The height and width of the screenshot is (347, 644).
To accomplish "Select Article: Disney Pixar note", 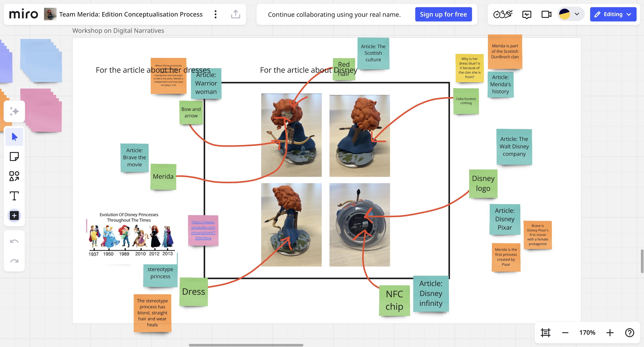I will [505, 219].
